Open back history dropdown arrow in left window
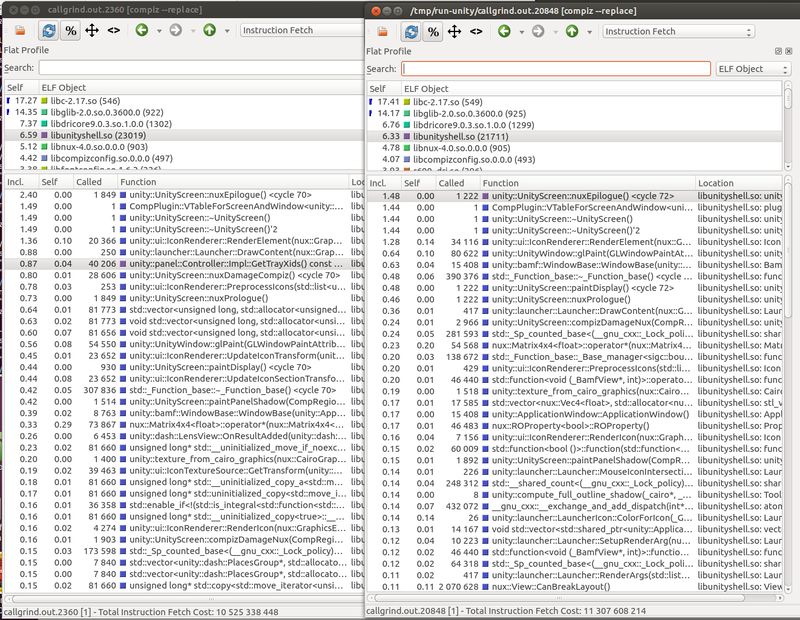The image size is (800, 620). 159,31
